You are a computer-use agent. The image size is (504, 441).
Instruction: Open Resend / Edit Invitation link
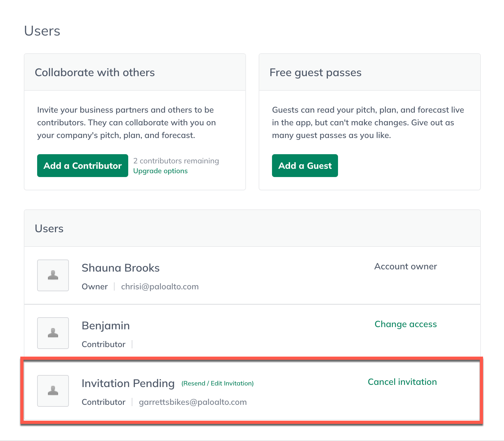[x=217, y=384]
